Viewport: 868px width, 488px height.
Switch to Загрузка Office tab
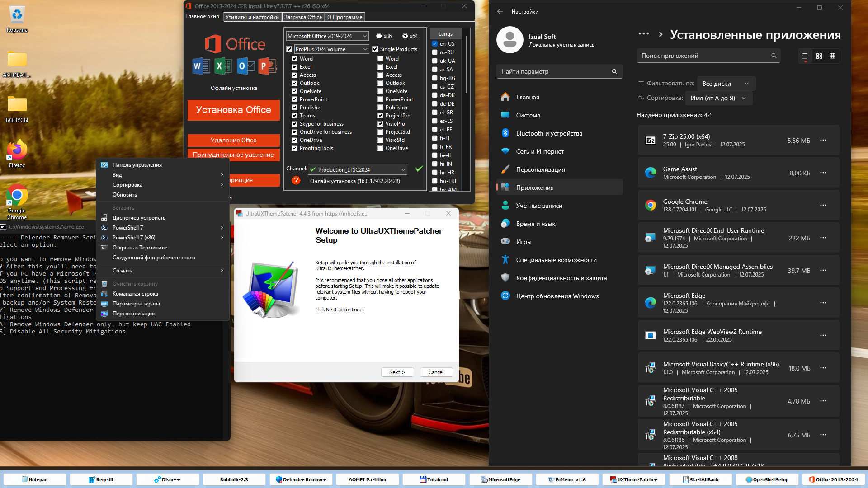tap(303, 17)
